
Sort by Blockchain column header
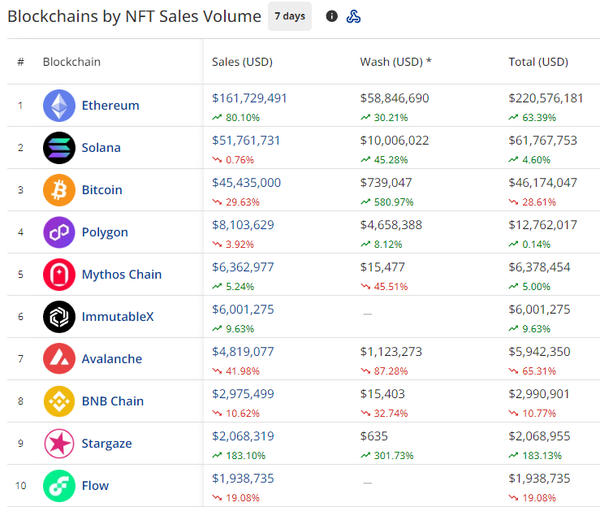tap(71, 62)
